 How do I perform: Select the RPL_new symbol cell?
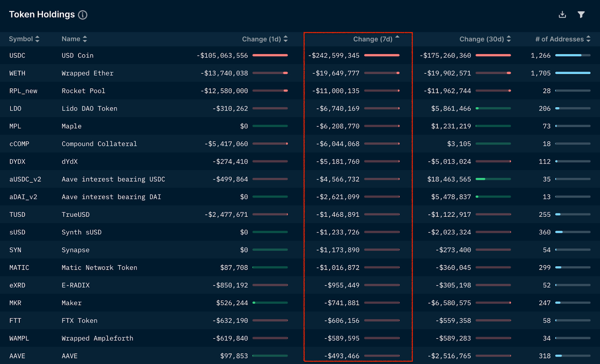(23, 91)
